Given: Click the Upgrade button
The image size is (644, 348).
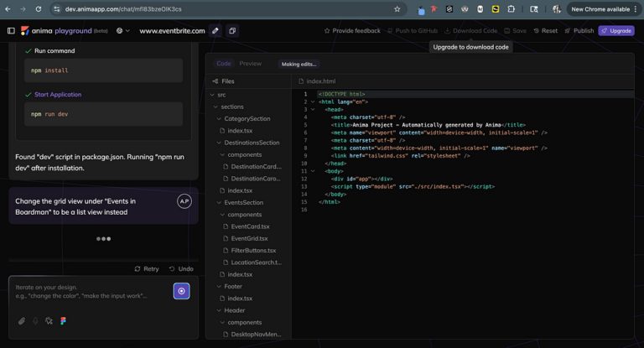Looking at the screenshot, I should [616, 31].
